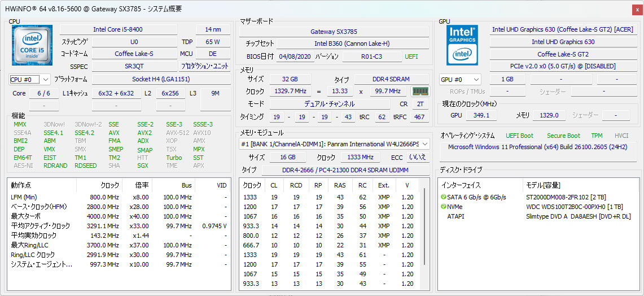Click the RDSEED feature label

pyautogui.click(x=86, y=166)
